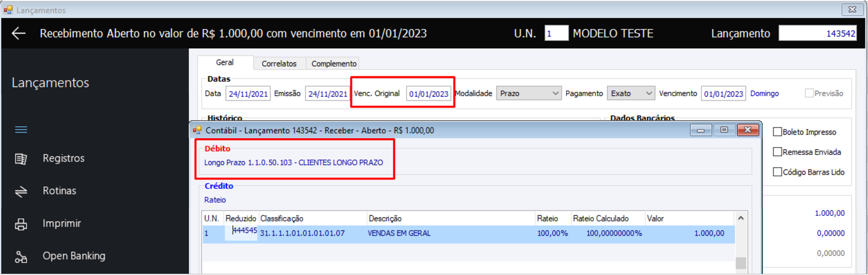Image resolution: width=868 pixels, height=275 pixels.
Task: Open the Open Banking menu item
Action: click(74, 256)
